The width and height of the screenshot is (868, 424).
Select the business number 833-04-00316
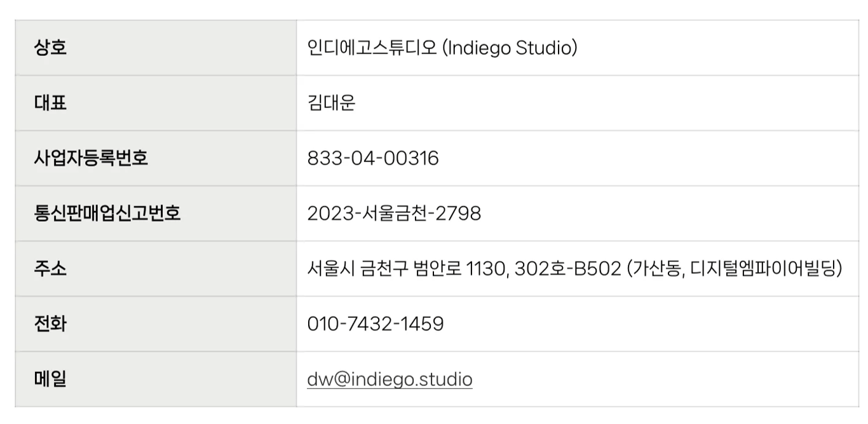click(373, 158)
